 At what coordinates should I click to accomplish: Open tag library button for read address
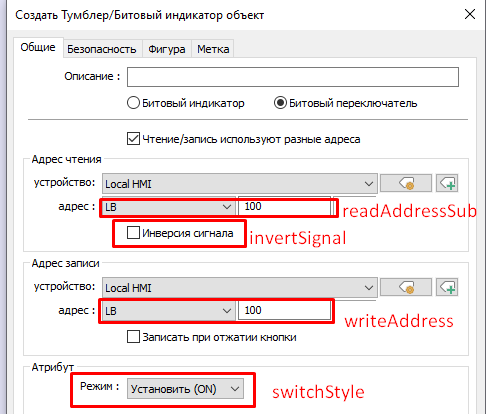(x=406, y=183)
